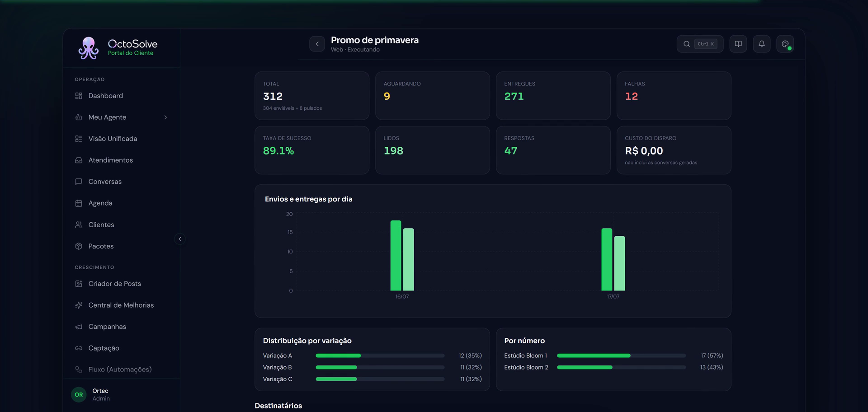Click the OctoSolve octopus logo
This screenshot has height=412, width=868.
[x=88, y=48]
